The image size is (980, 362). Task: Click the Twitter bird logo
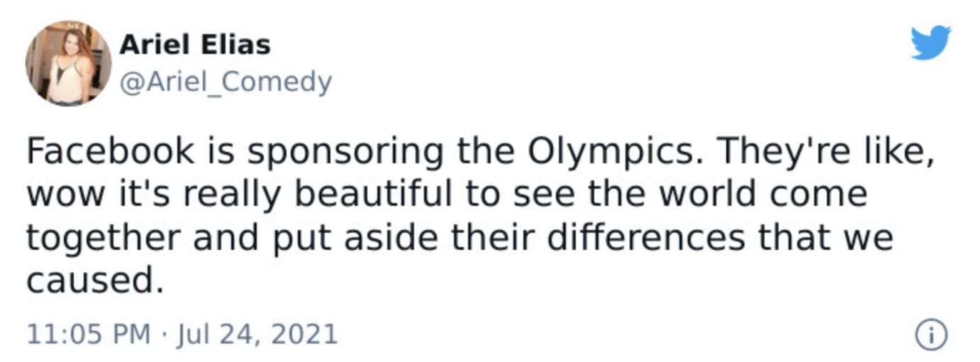click(930, 43)
